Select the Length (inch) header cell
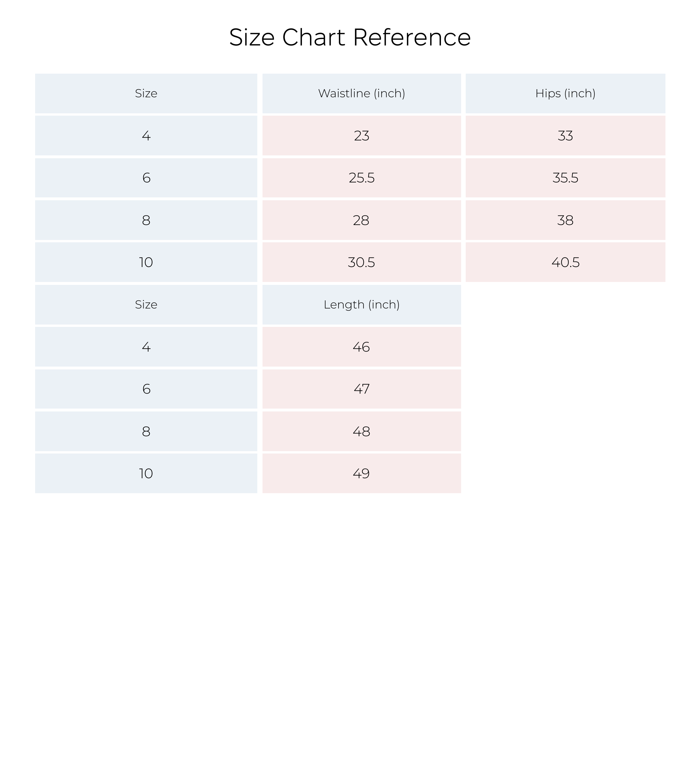700x770 pixels. (x=362, y=305)
